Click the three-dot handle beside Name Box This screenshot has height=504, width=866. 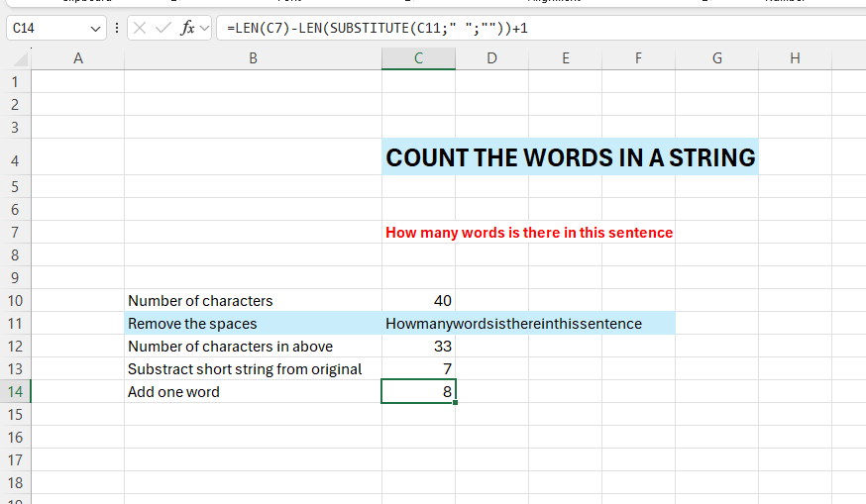click(118, 28)
